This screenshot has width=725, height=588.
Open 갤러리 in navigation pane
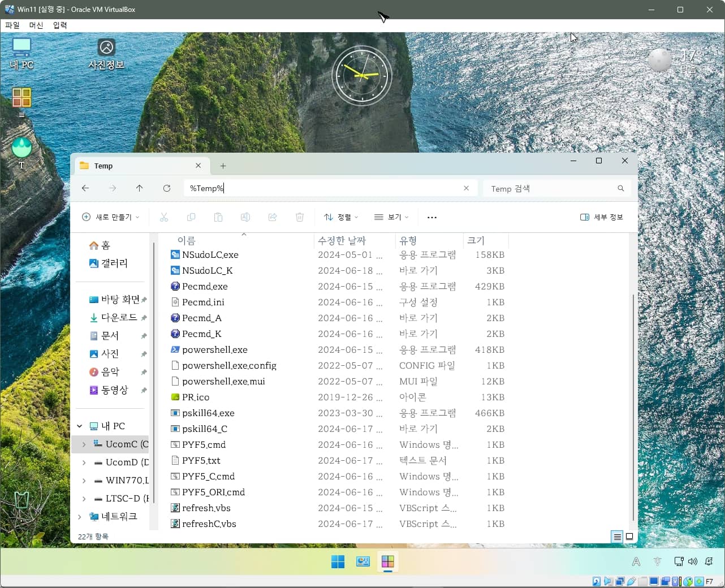coord(109,263)
